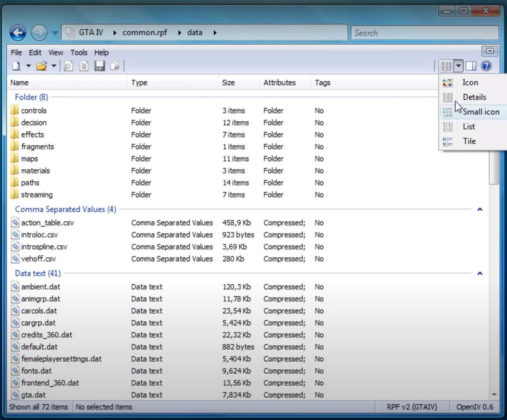
Task: Click the Save floppy disk icon
Action: tap(99, 66)
